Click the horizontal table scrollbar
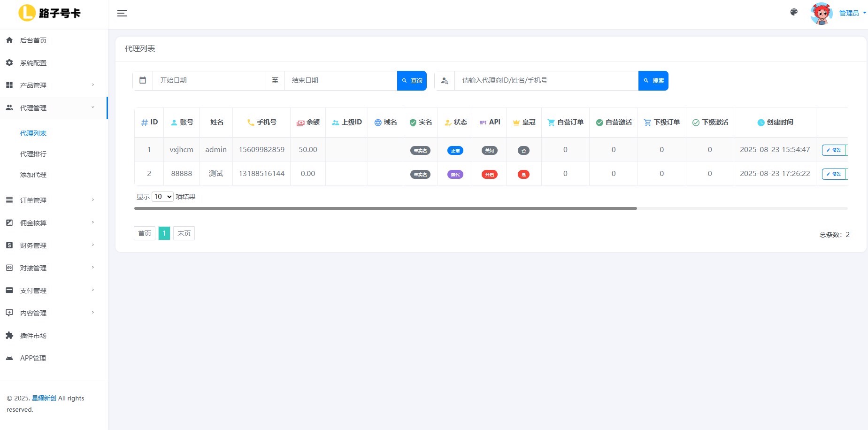Viewport: 868px width, 430px height. pyautogui.click(x=385, y=208)
